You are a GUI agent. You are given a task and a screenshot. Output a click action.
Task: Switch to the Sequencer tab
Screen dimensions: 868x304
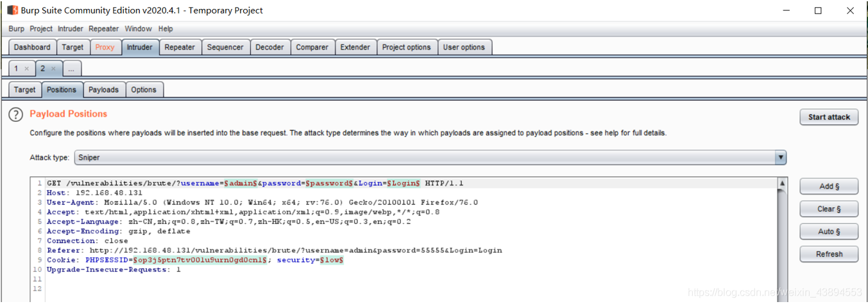point(225,47)
